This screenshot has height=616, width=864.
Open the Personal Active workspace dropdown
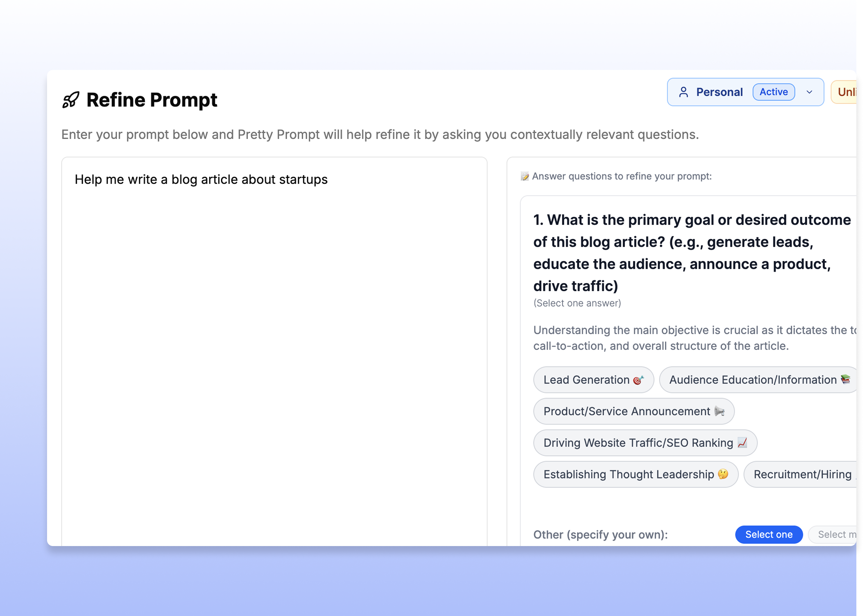pyautogui.click(x=745, y=92)
